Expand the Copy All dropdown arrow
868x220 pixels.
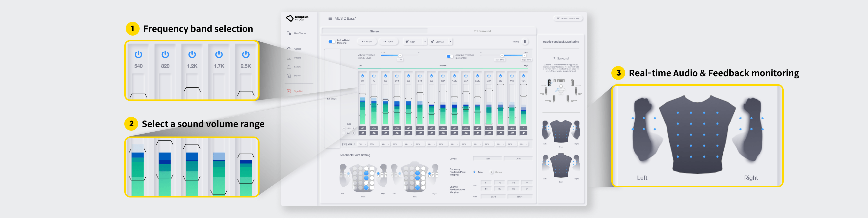[x=450, y=42]
